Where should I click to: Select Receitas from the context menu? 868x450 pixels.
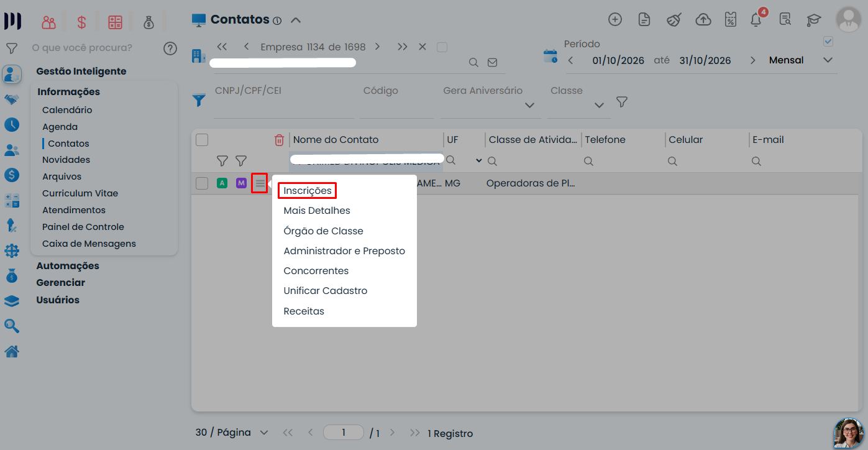click(x=304, y=311)
